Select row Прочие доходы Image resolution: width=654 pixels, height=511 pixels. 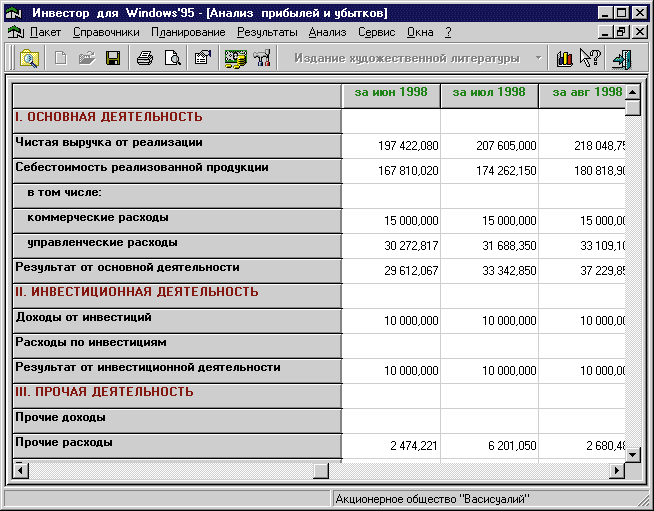pos(177,421)
